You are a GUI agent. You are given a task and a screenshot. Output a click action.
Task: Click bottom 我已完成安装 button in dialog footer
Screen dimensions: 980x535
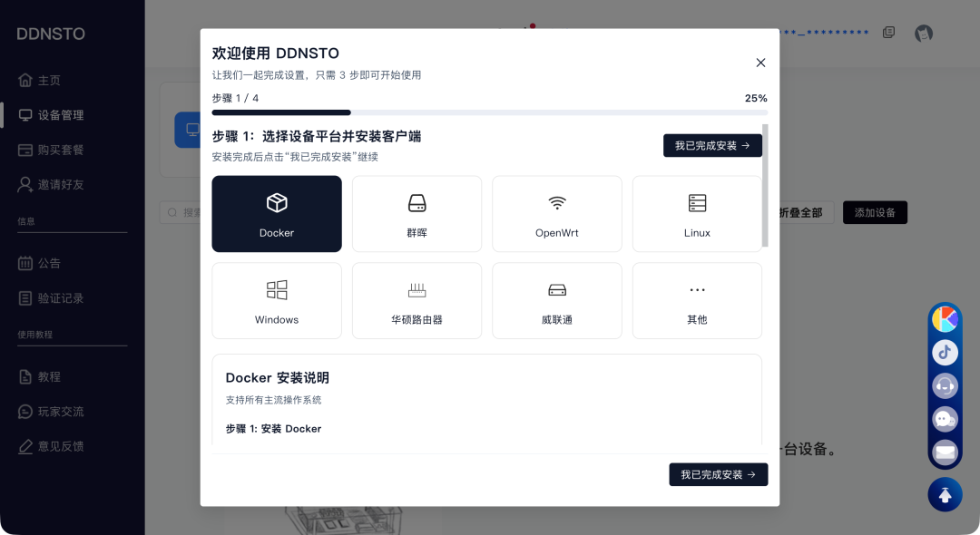tap(718, 474)
